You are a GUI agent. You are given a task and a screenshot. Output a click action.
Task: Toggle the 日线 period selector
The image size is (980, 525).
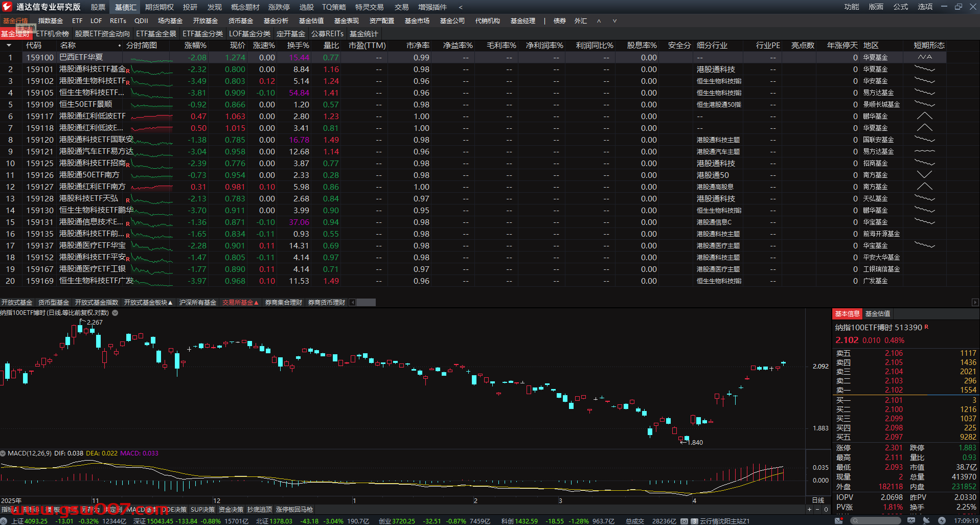(818, 500)
